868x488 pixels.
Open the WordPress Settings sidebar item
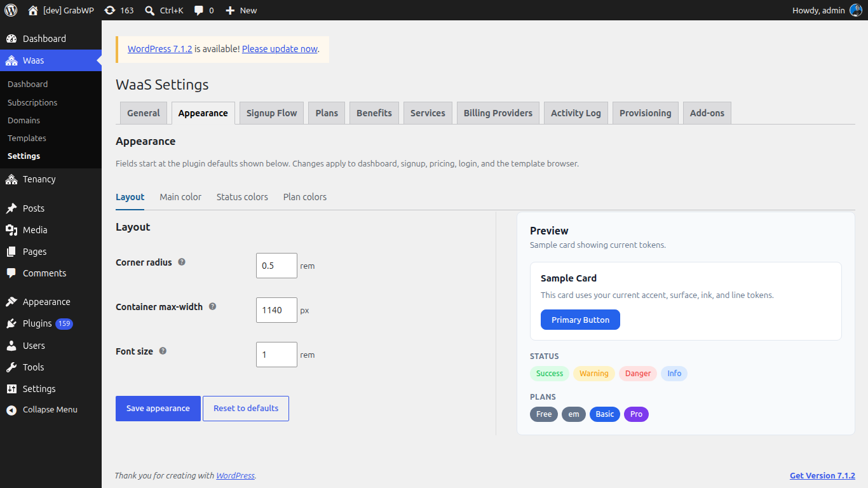[x=51, y=389]
